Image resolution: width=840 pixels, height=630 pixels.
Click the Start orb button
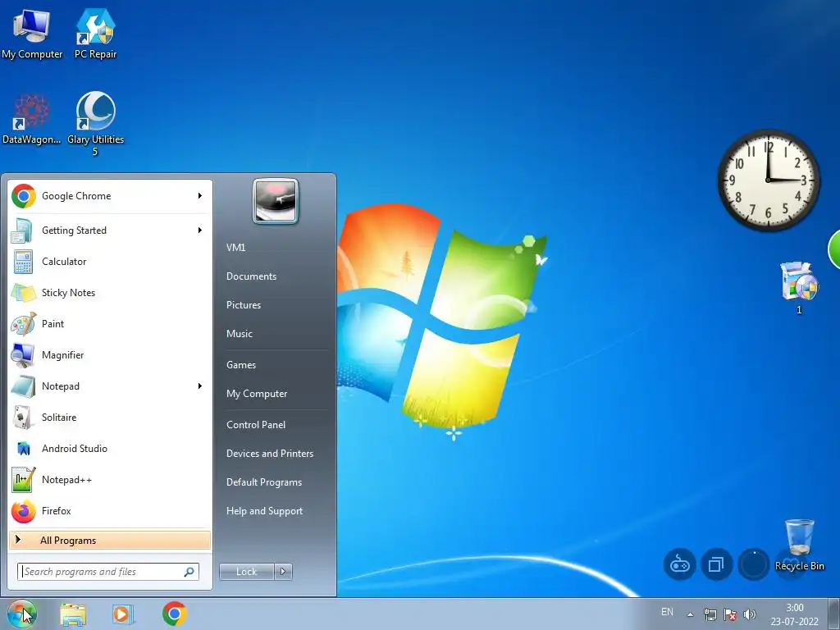click(22, 614)
